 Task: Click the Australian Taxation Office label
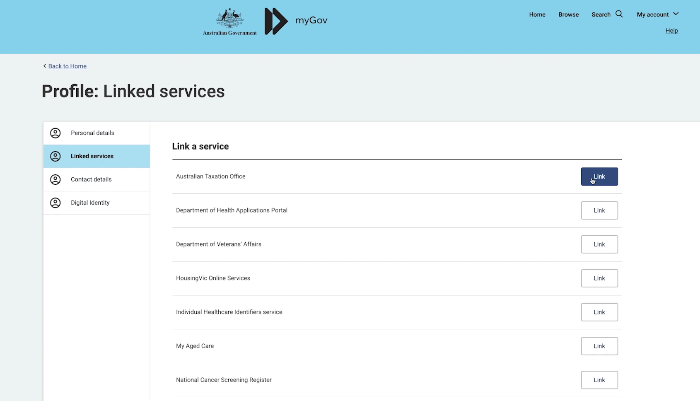coord(210,176)
